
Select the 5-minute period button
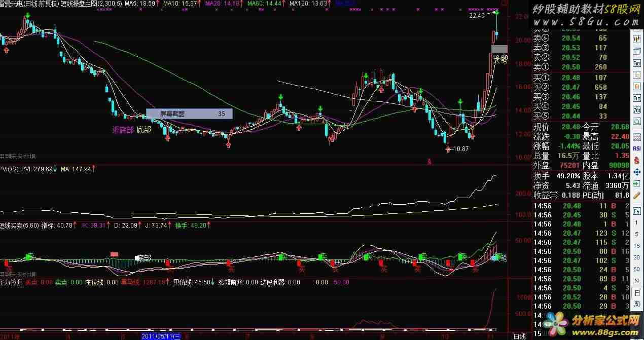point(636,233)
